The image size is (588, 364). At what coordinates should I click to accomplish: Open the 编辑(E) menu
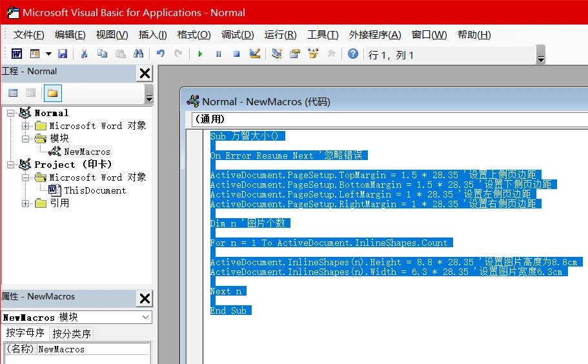point(70,35)
